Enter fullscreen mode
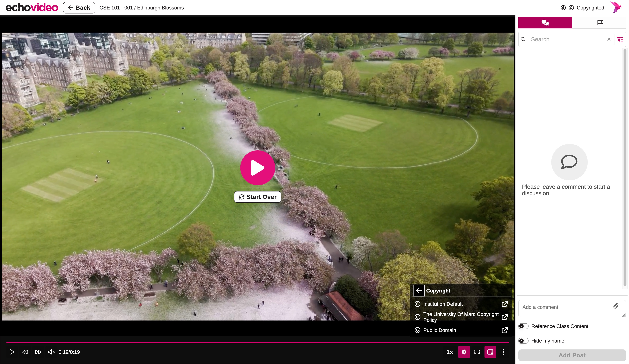The height and width of the screenshot is (364, 629). coord(477,352)
